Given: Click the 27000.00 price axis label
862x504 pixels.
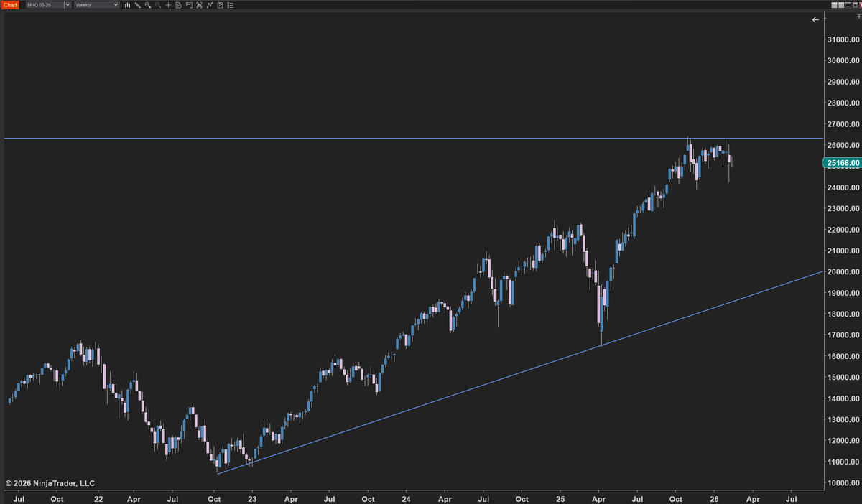Looking at the screenshot, I should pyautogui.click(x=843, y=124).
